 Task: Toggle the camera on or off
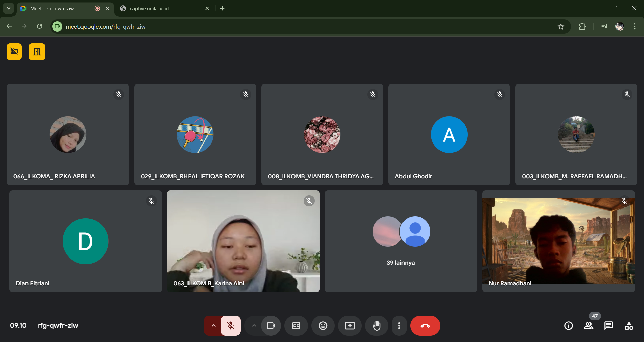pyautogui.click(x=271, y=326)
